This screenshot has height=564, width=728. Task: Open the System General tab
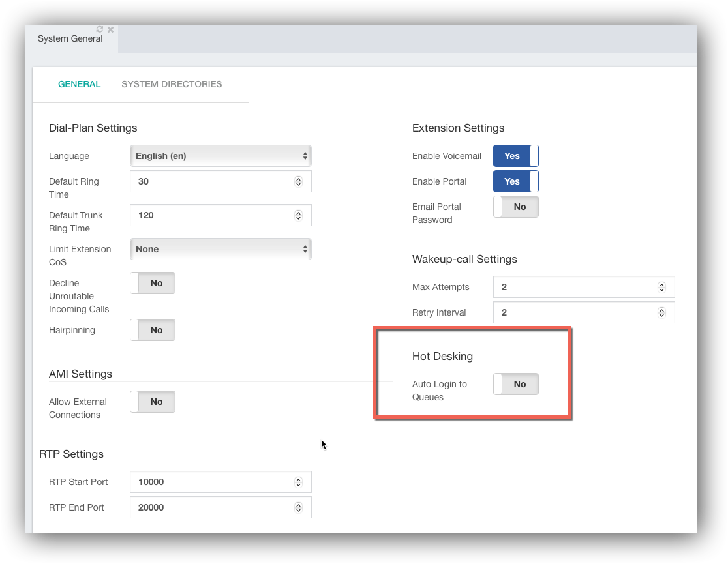coord(70,38)
